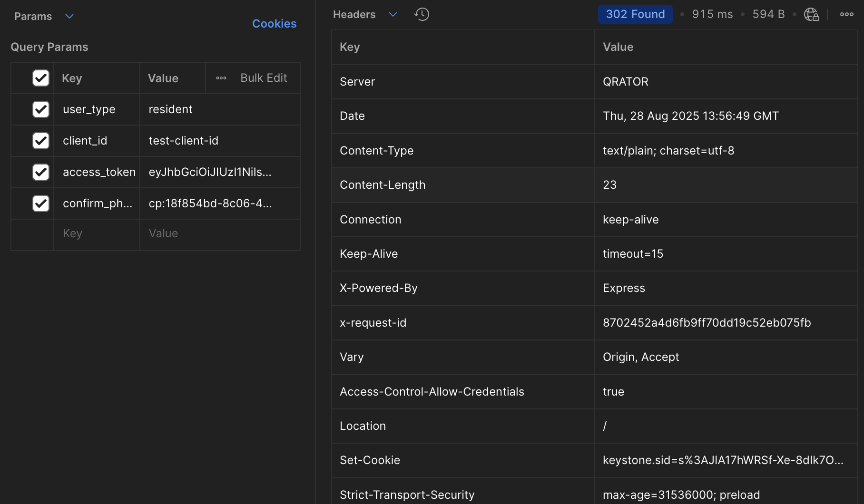Toggle the access_token parameter checkbox
This screenshot has height=504, width=864.
[x=41, y=172]
